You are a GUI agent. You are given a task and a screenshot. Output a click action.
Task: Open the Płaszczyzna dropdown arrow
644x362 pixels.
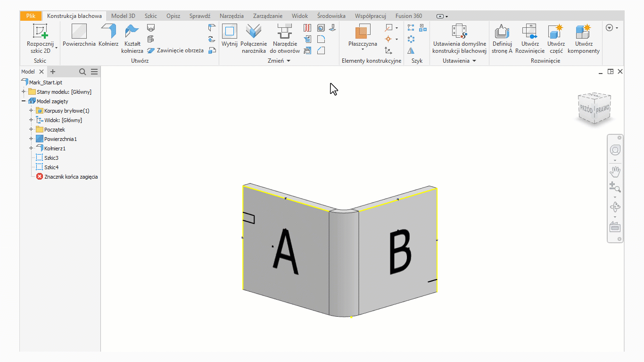coord(363,49)
